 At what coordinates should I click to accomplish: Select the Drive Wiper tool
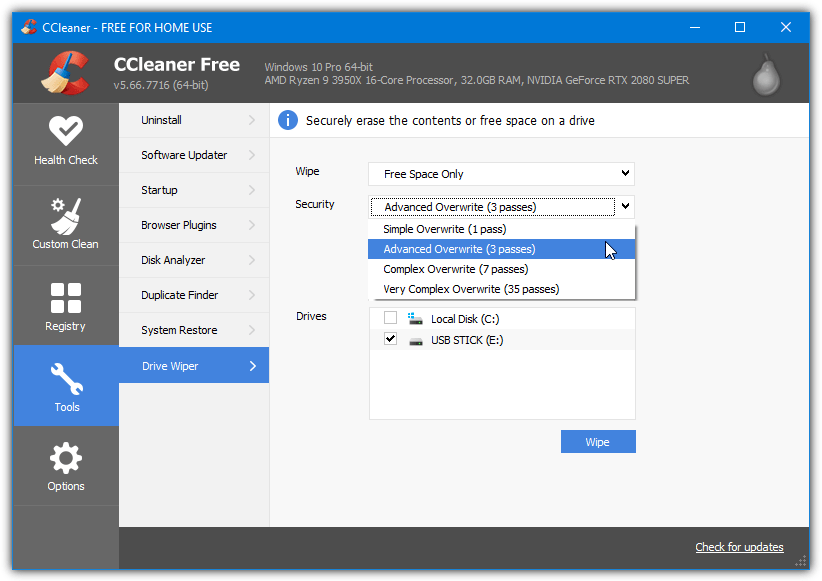[194, 365]
